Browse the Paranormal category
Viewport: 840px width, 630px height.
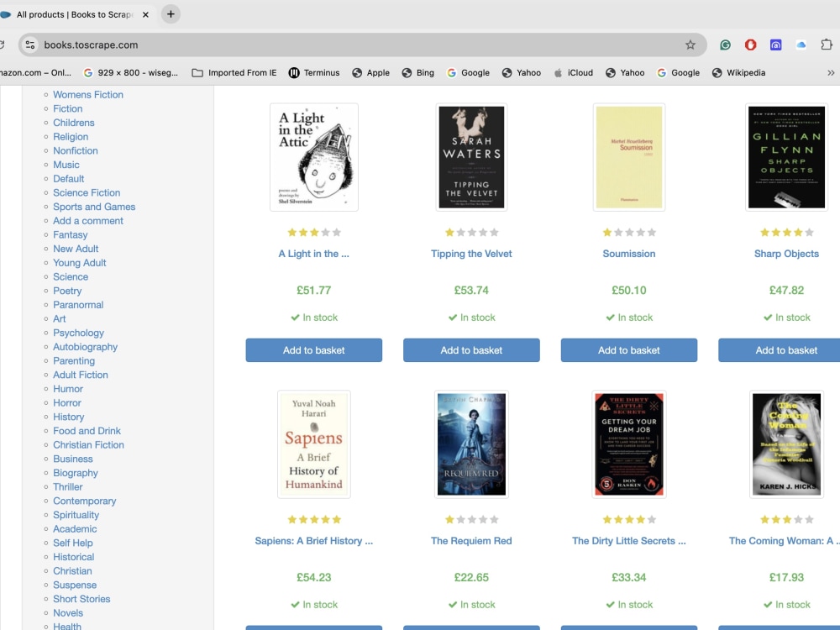click(78, 305)
